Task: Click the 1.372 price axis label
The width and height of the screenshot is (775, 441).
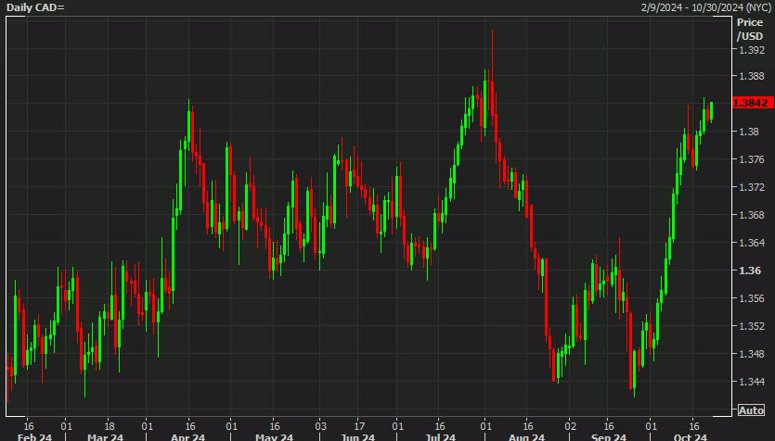Action: coord(752,187)
